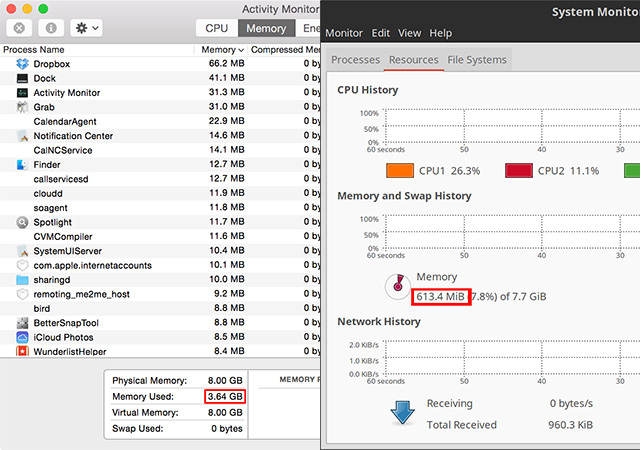Click the Compressed Mem column header
The height and width of the screenshot is (450, 640).
pyautogui.click(x=285, y=50)
